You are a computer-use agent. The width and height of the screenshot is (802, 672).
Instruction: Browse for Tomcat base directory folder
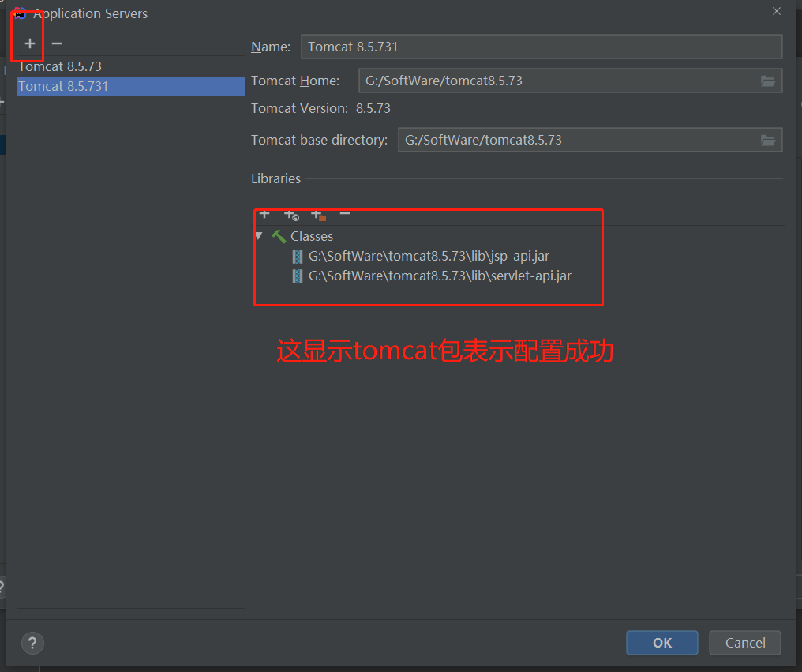(768, 140)
